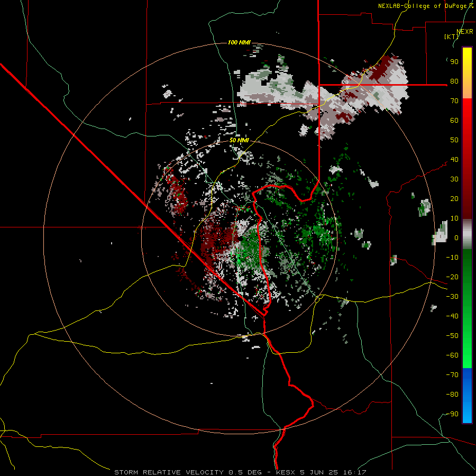This screenshot has width=476, height=476.
Task: Click the "NEXR" label above color scale
Action: (x=465, y=32)
